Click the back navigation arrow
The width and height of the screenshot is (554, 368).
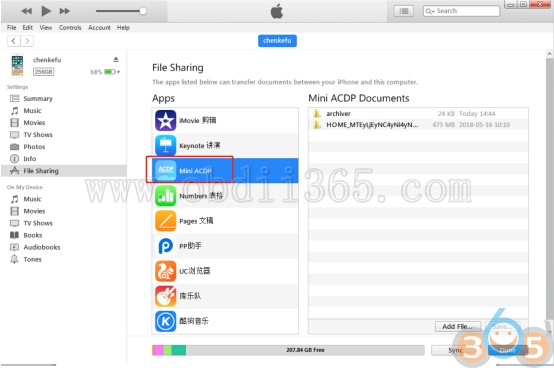(x=13, y=41)
